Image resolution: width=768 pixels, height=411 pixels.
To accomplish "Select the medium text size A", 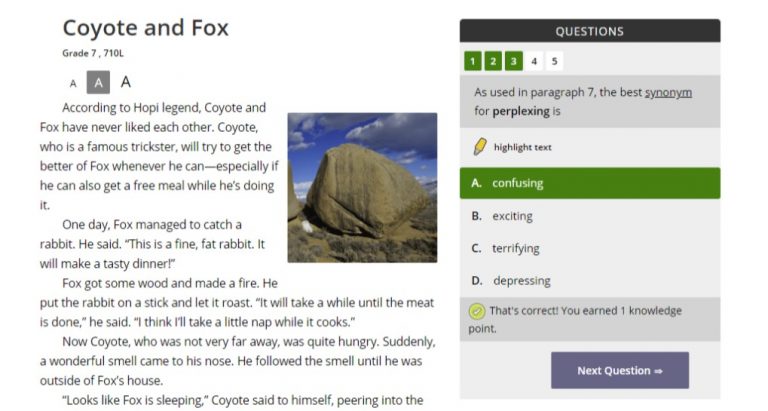I will point(98,83).
